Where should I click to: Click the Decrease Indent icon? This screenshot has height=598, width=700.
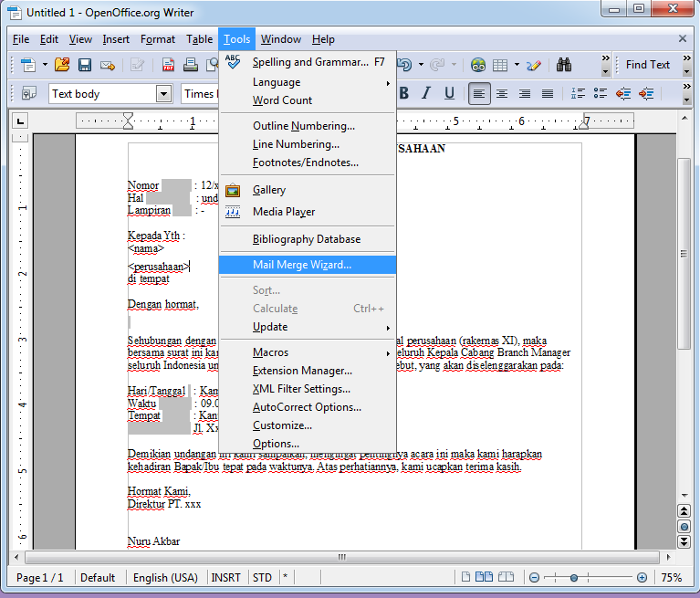623,93
